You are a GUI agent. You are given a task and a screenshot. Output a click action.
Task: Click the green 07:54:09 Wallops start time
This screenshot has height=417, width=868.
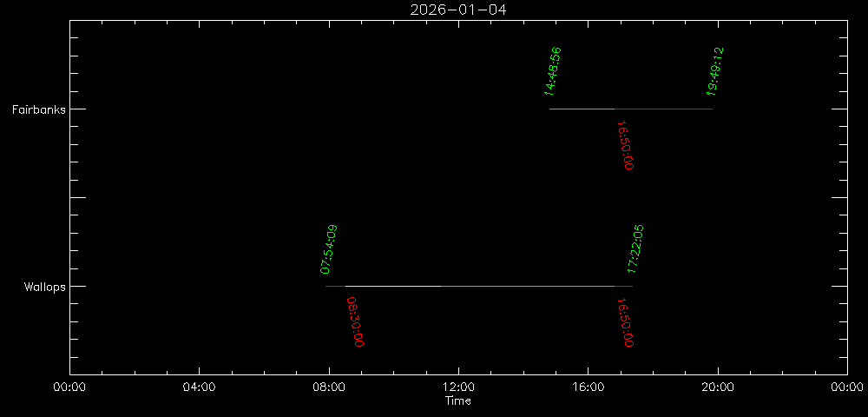(x=329, y=248)
